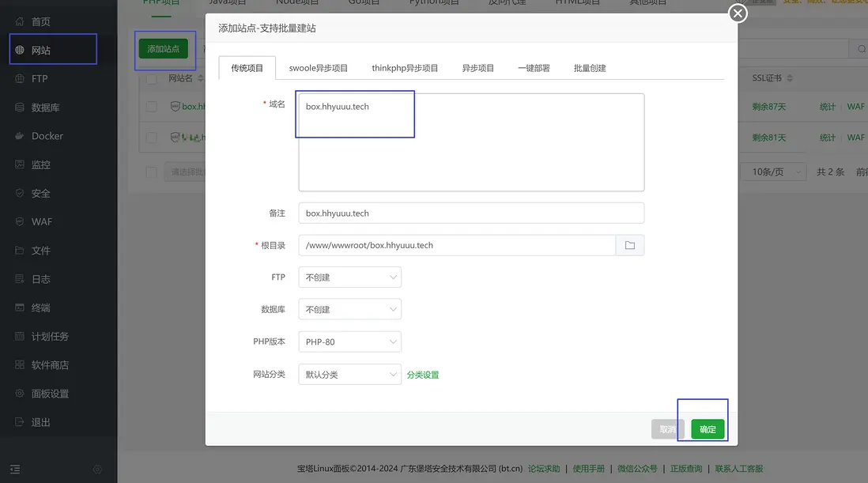Open the 首页 home sidebar item
868x483 pixels.
40,21
